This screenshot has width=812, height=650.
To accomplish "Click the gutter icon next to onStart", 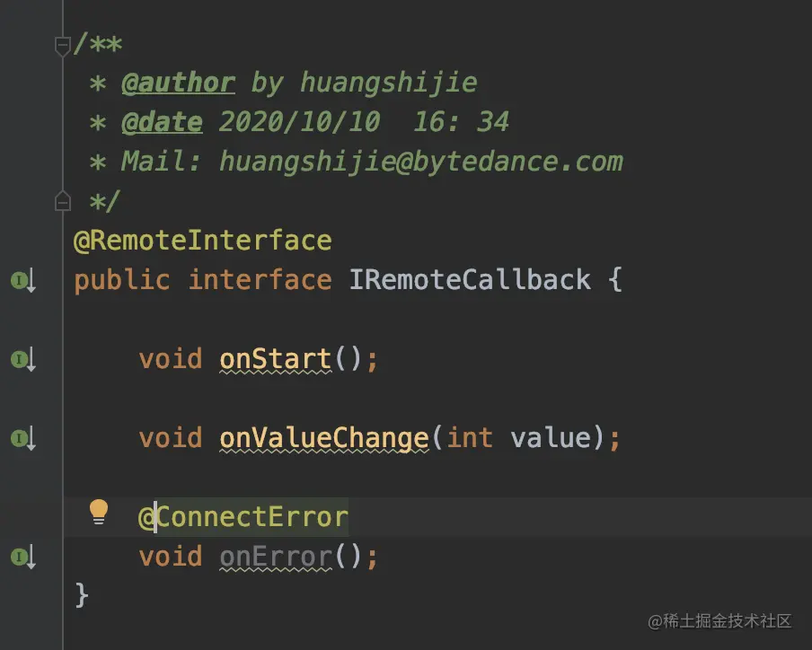I will click(22, 359).
